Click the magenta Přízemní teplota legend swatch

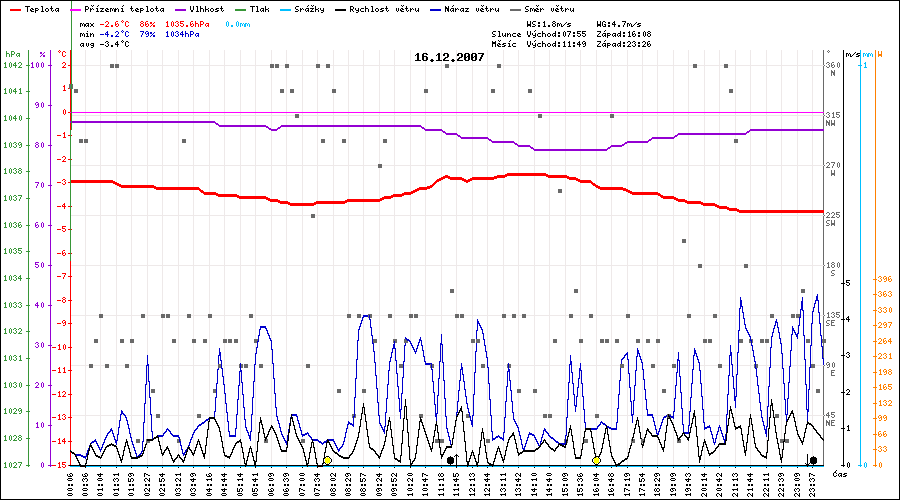pyautogui.click(x=75, y=10)
